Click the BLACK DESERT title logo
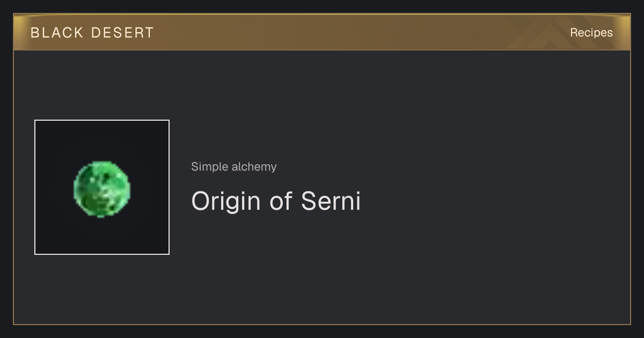Screen dimensions: 644x338 [92, 33]
